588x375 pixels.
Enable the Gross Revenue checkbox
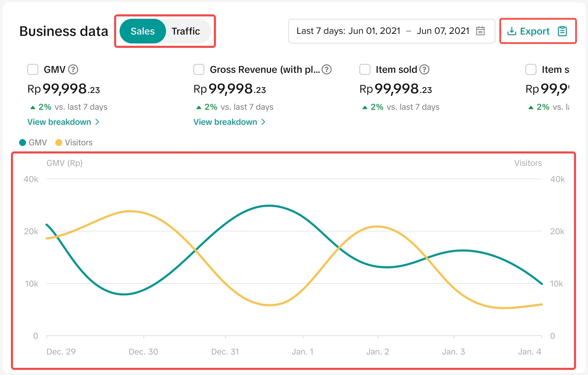[199, 69]
